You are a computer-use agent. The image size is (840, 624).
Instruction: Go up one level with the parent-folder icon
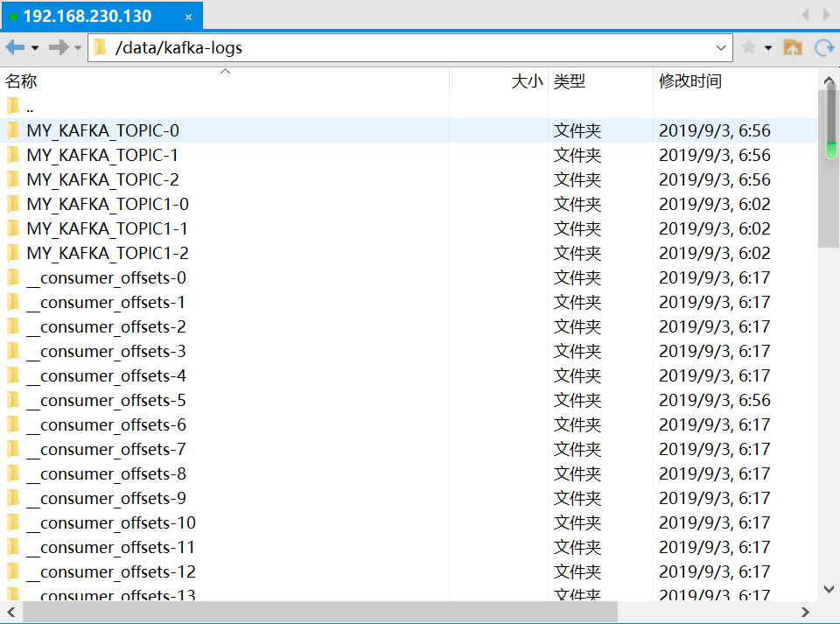[x=793, y=47]
